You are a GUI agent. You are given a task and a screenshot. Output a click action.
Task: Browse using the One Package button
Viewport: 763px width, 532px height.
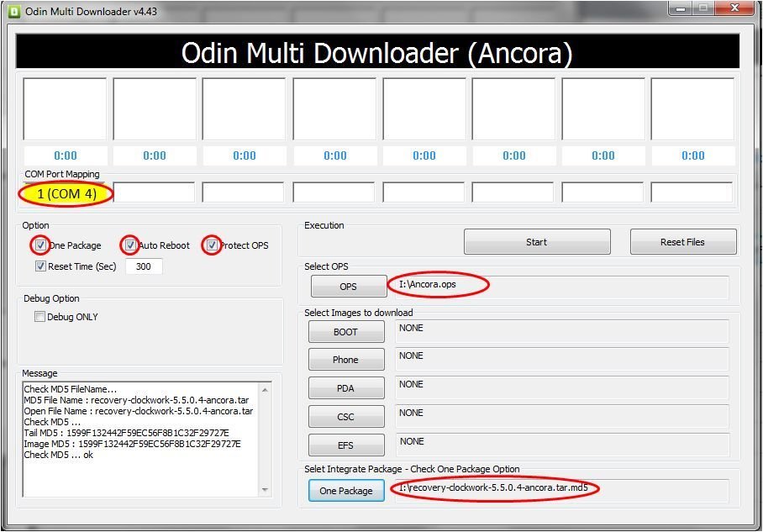point(346,491)
